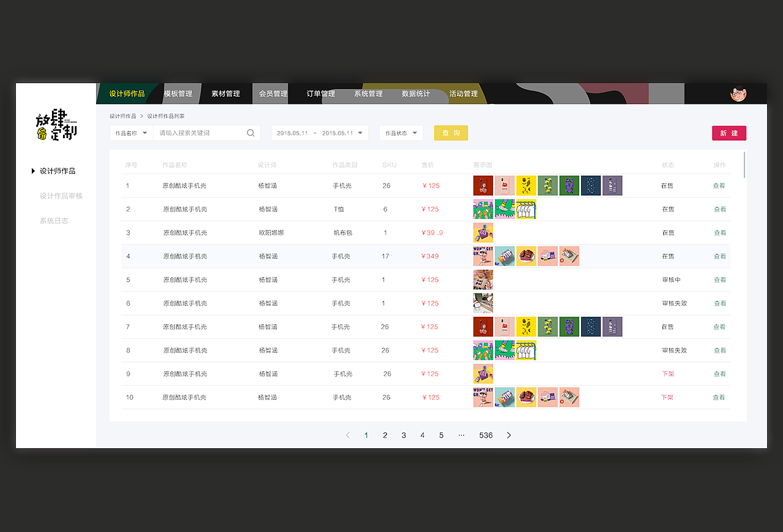
Task: Click the WON'T GET thumbnail in row 4
Action: click(483, 256)
